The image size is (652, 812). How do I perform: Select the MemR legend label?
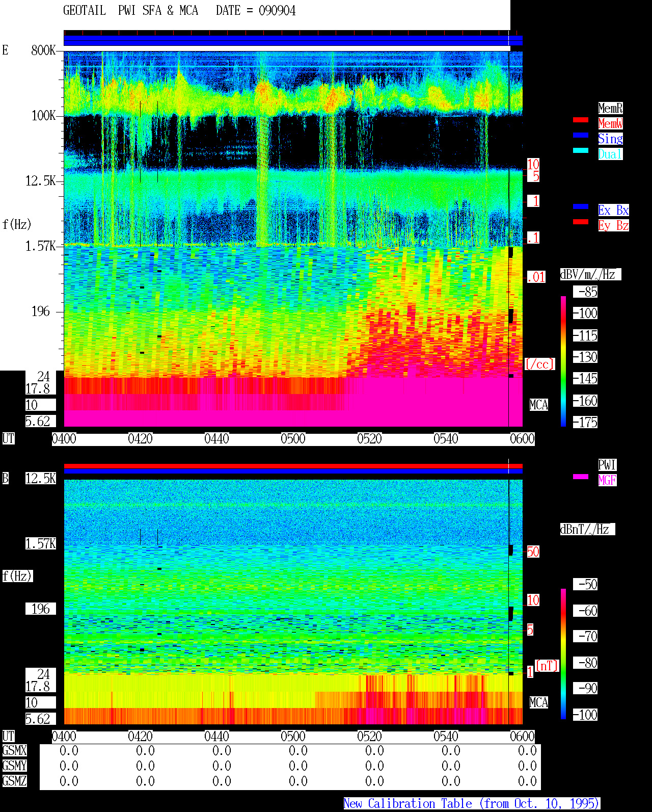tap(610, 108)
